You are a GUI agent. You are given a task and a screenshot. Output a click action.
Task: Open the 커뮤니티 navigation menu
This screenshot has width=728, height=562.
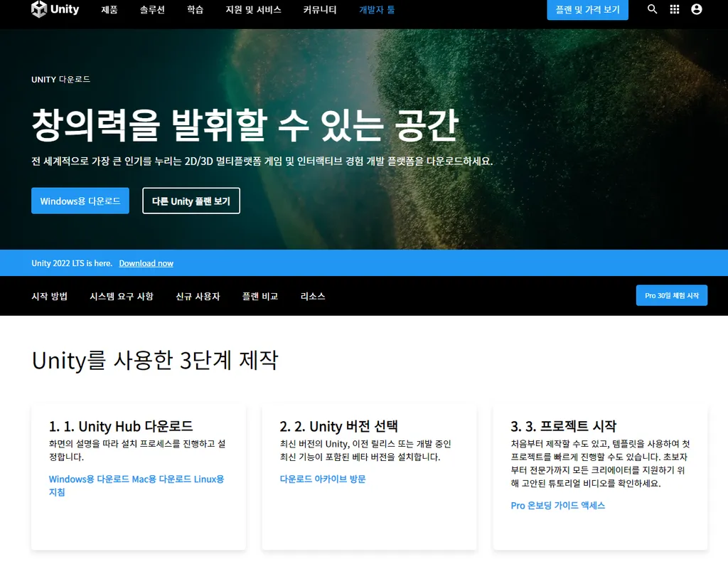[319, 10]
